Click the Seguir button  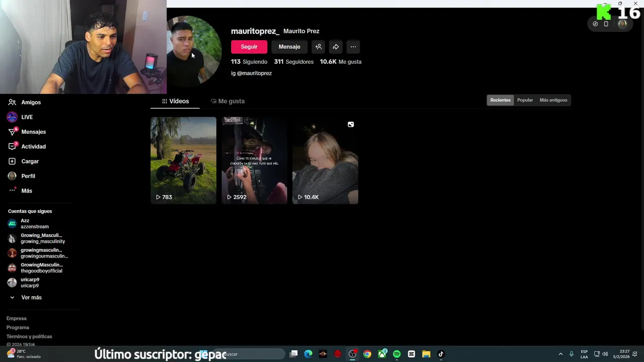tap(249, 47)
